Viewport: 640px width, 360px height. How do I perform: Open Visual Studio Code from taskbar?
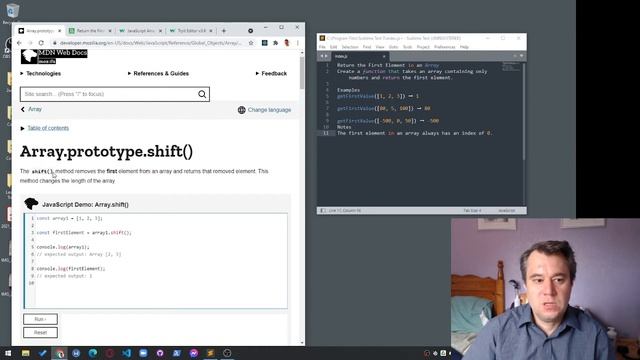point(127,353)
